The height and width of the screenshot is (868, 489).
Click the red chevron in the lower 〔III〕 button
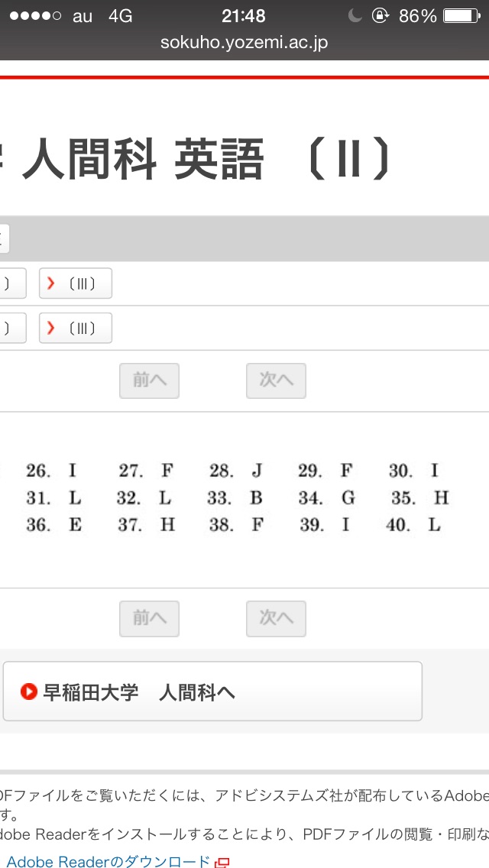51,328
